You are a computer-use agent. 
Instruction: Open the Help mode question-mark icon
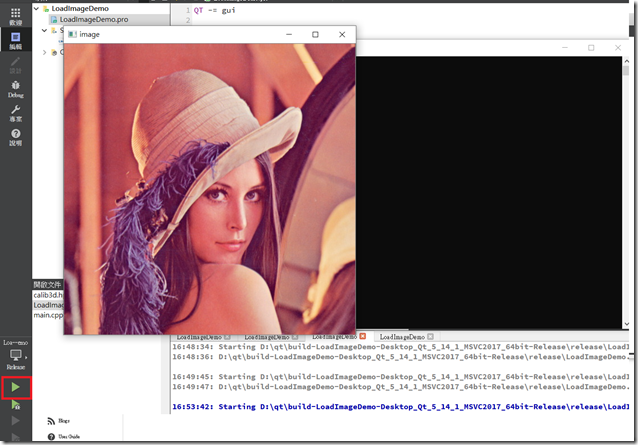15,133
